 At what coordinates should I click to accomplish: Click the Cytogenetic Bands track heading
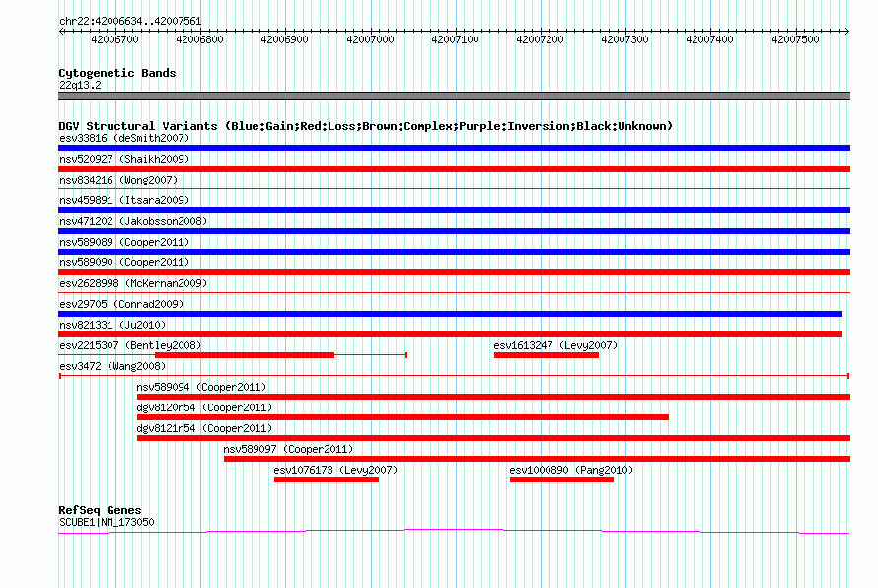click(117, 73)
